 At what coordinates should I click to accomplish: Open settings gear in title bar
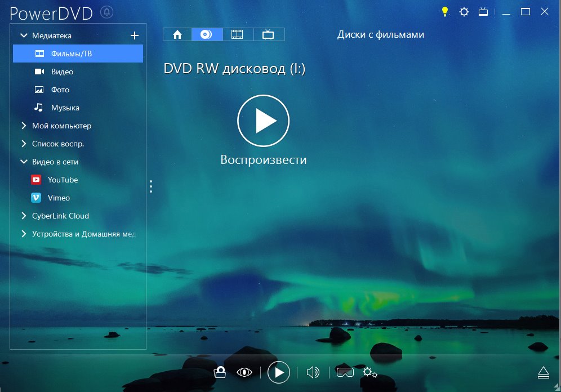(x=464, y=11)
